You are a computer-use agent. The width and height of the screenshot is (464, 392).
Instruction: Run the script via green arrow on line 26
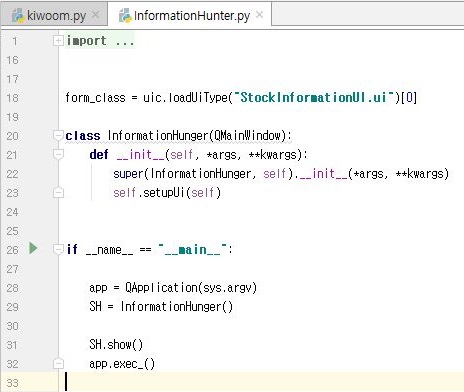(x=33, y=248)
